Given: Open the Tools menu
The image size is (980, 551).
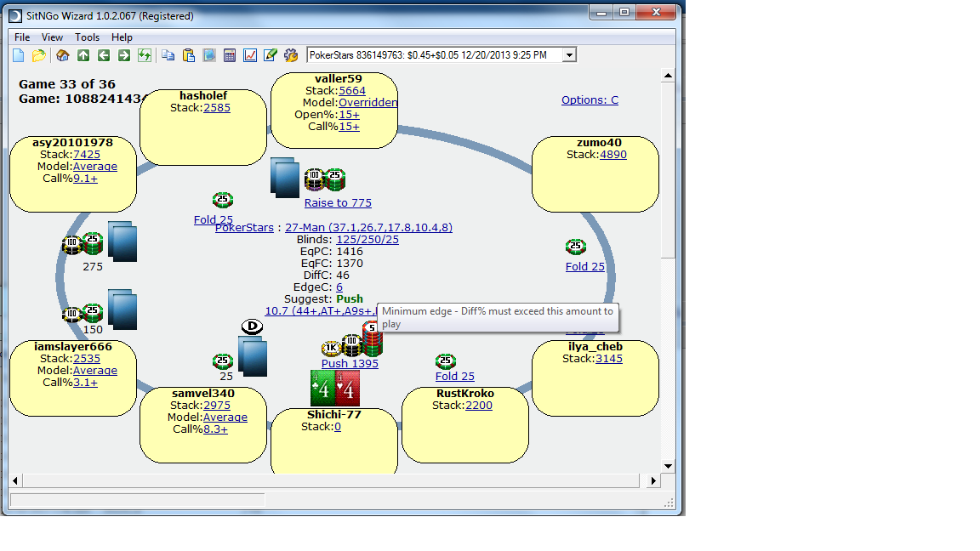Looking at the screenshot, I should [88, 37].
